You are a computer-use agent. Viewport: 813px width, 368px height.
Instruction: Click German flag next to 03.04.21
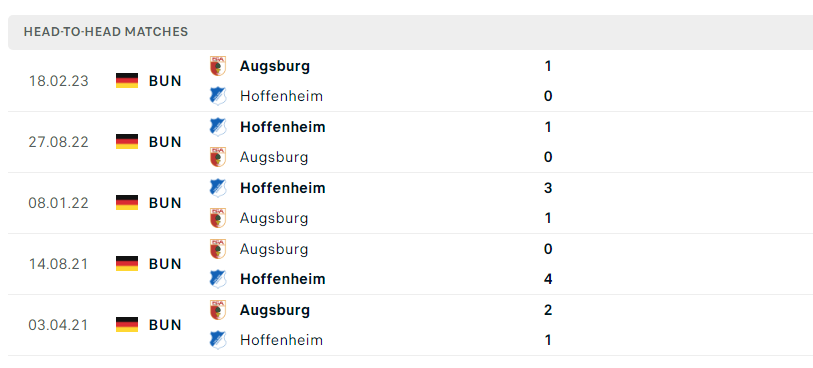tap(127, 325)
